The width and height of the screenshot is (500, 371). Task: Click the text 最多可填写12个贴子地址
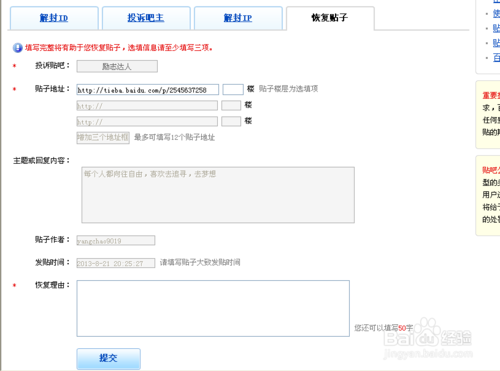point(174,137)
